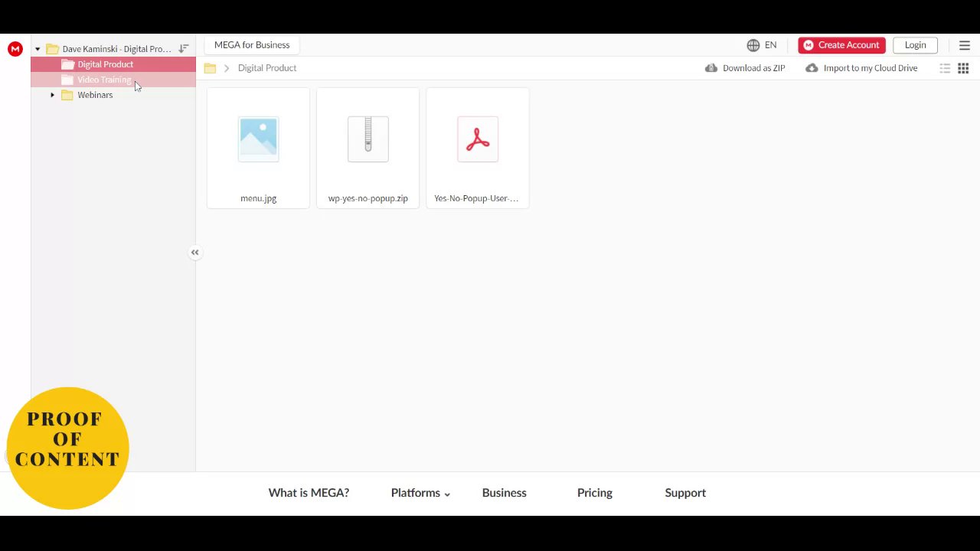Select the Digital Product folder in tree

pos(113,64)
